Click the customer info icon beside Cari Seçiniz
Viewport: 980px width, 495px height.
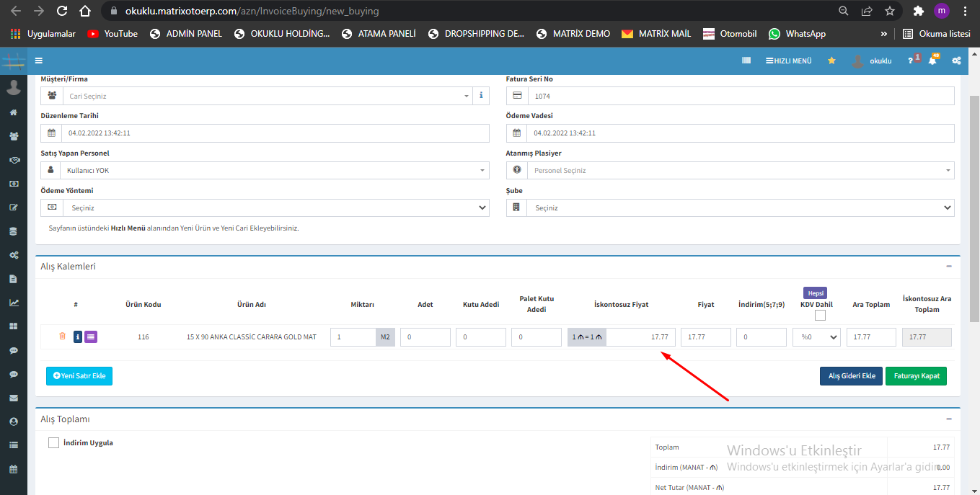481,96
